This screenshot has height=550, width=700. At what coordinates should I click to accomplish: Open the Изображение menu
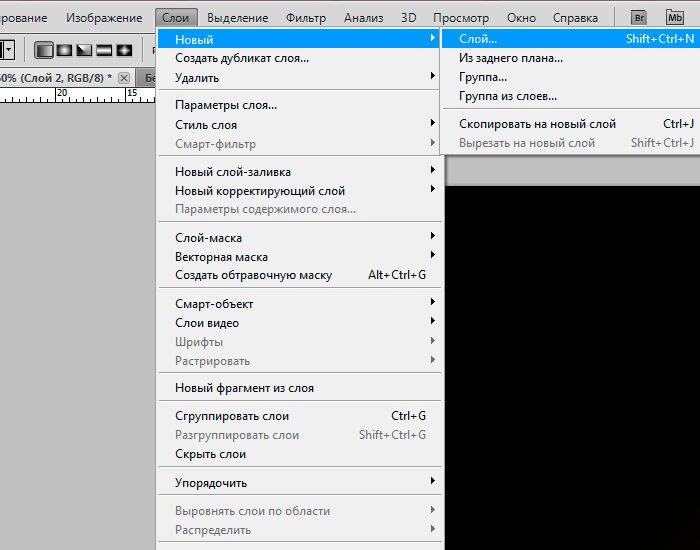[105, 18]
